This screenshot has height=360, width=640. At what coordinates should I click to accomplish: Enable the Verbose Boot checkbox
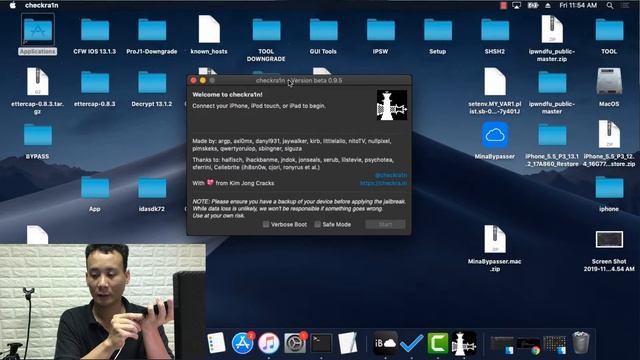[x=266, y=224]
